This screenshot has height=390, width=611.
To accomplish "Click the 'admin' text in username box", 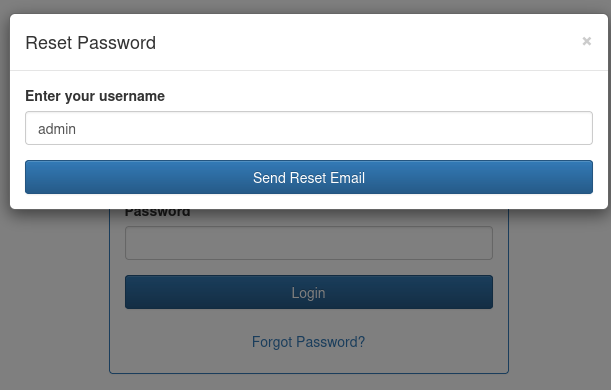I will pos(57,129).
